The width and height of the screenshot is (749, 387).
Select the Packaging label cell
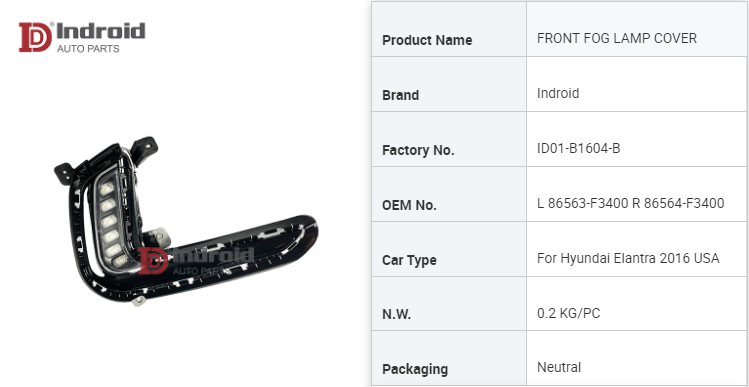pos(449,358)
